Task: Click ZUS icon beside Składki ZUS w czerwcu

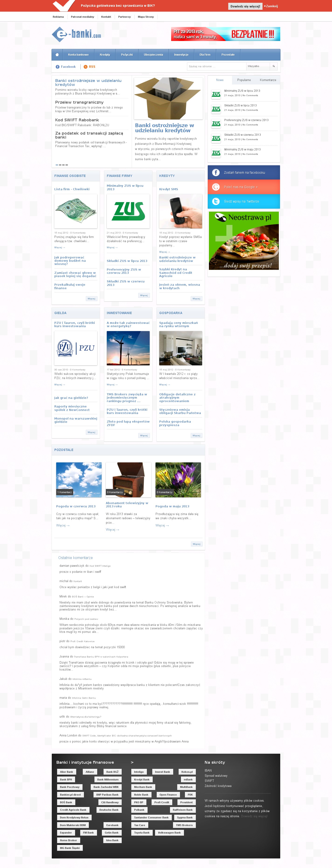Action: (216, 138)
